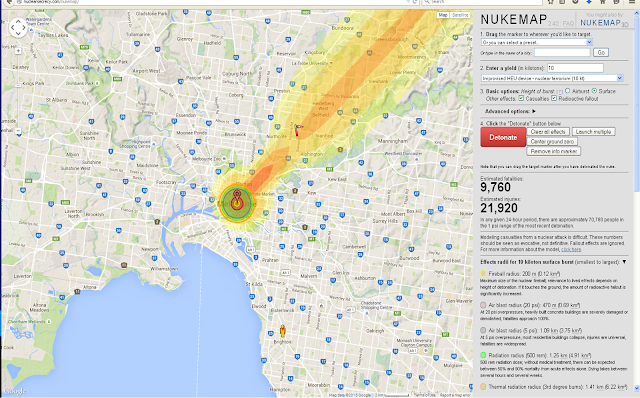Screen dimensions: 640x398
Task: Open the NUKEMAP3D link
Action: click(x=604, y=23)
